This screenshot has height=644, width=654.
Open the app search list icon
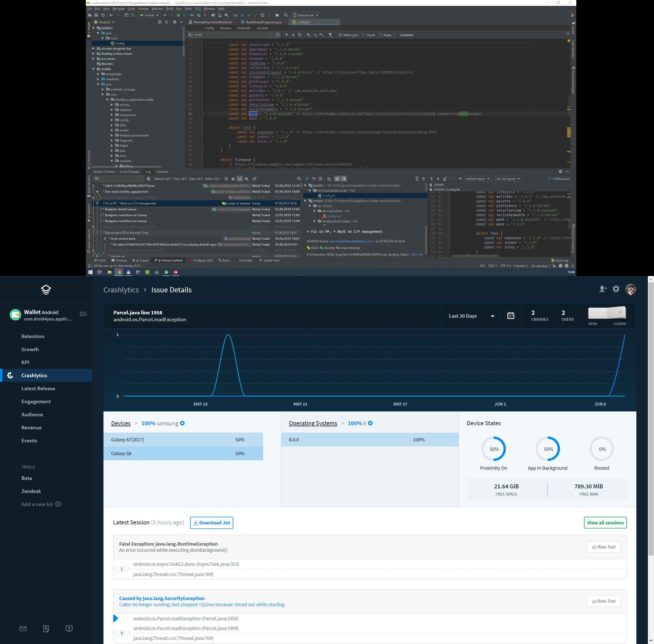click(83, 314)
